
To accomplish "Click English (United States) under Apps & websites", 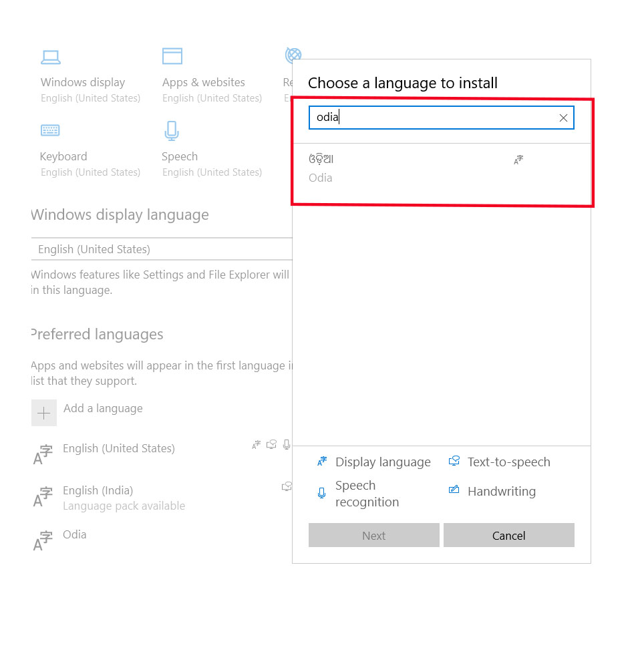I will point(212,98).
